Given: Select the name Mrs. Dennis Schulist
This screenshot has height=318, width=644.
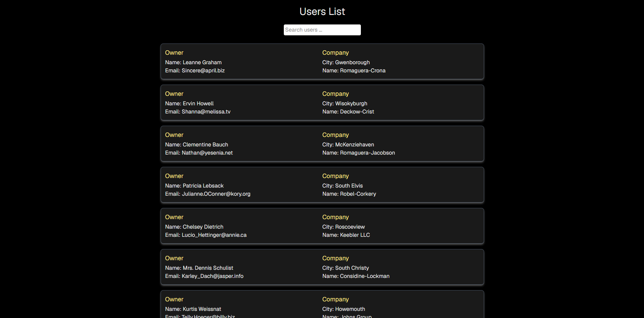Looking at the screenshot, I should click(x=208, y=268).
